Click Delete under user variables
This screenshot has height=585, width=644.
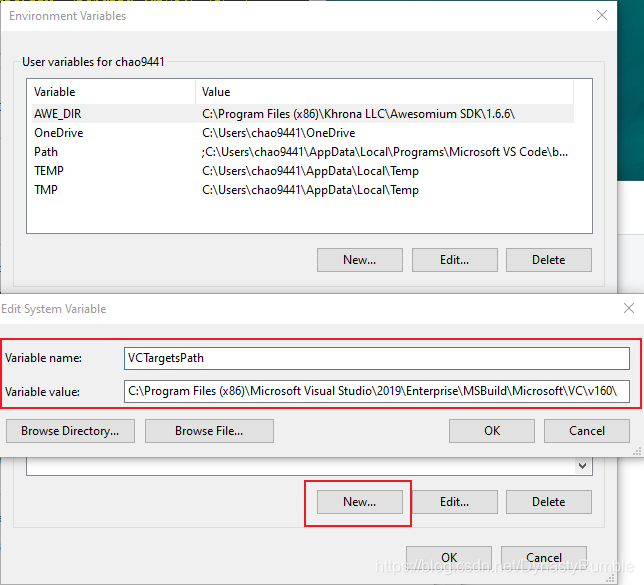548,260
